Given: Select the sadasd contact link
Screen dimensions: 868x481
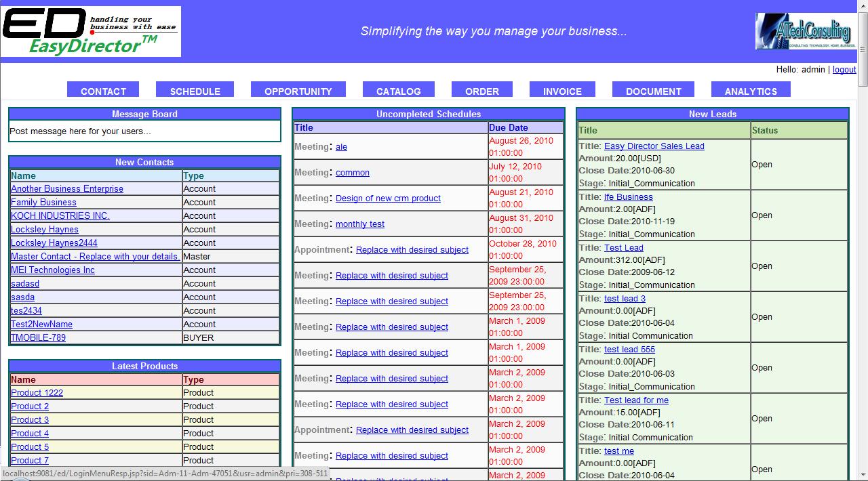Looking at the screenshot, I should [x=25, y=284].
